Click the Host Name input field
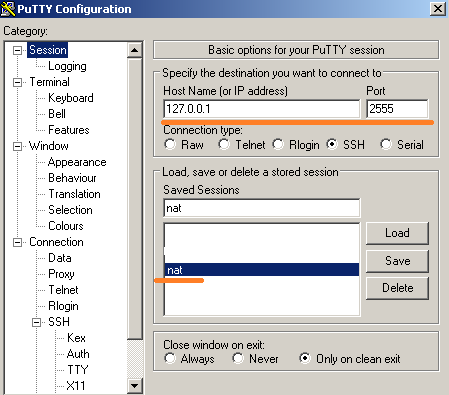The image size is (449, 395). pos(262,109)
